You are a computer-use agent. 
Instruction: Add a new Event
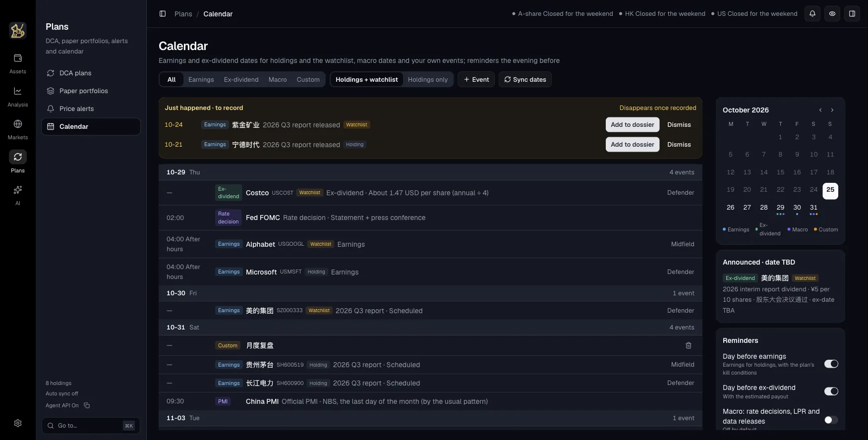click(476, 79)
